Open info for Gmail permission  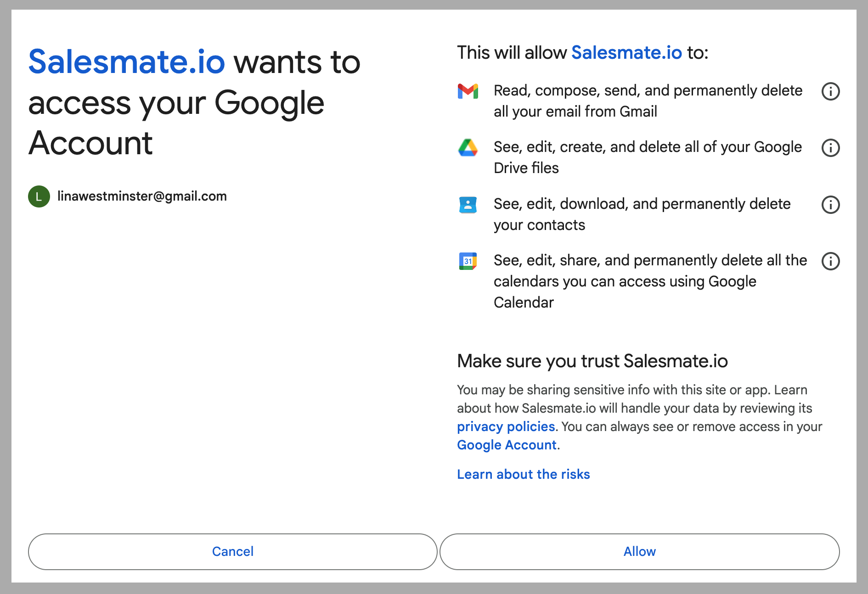pyautogui.click(x=830, y=91)
